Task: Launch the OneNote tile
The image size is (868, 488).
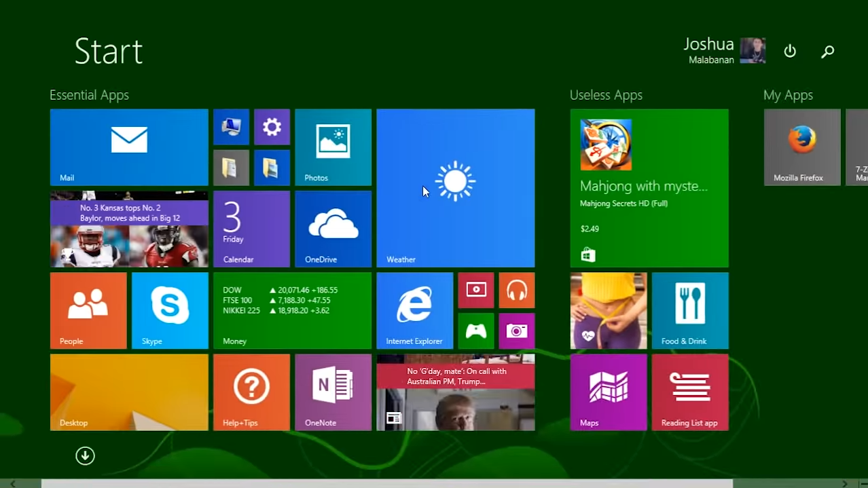Action: (333, 392)
